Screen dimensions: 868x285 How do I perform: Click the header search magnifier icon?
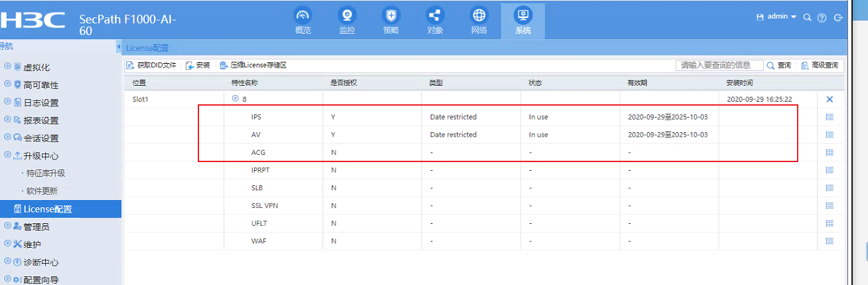click(808, 17)
